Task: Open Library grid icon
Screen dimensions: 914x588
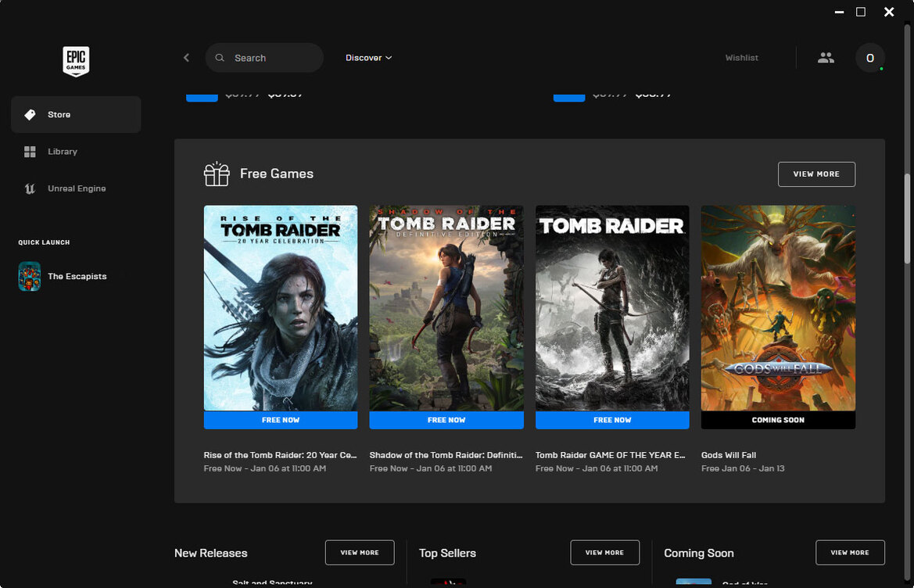Action: click(30, 152)
